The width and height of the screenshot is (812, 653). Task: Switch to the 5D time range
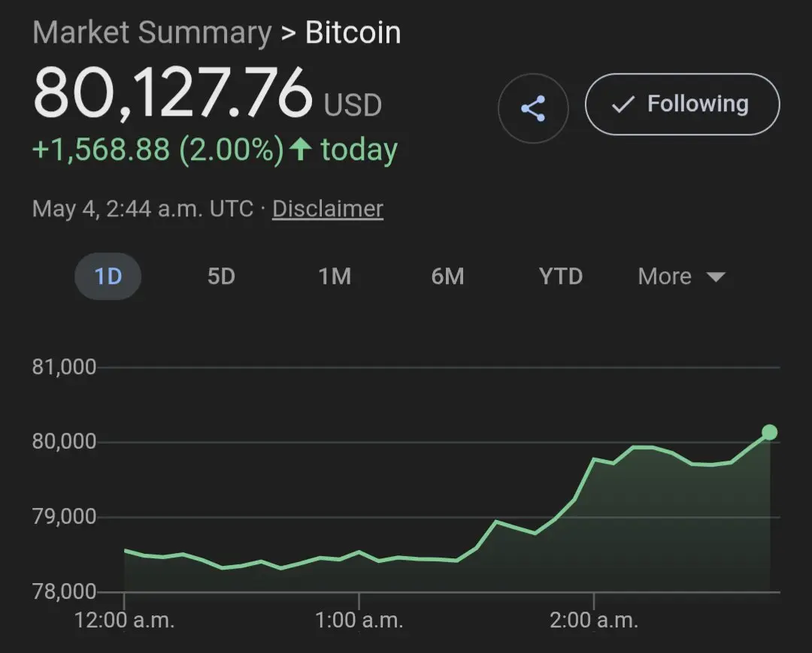221,277
